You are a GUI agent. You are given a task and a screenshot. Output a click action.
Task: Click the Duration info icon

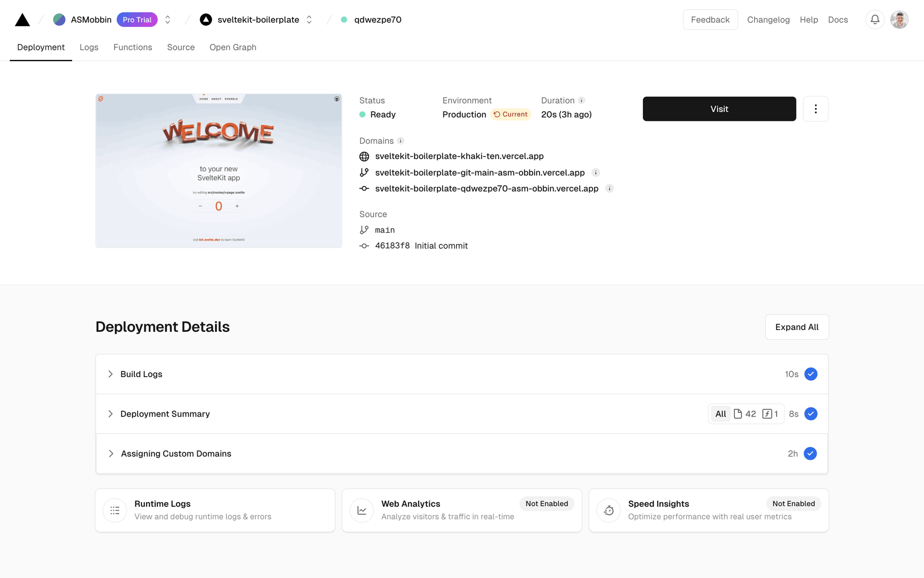click(x=581, y=100)
